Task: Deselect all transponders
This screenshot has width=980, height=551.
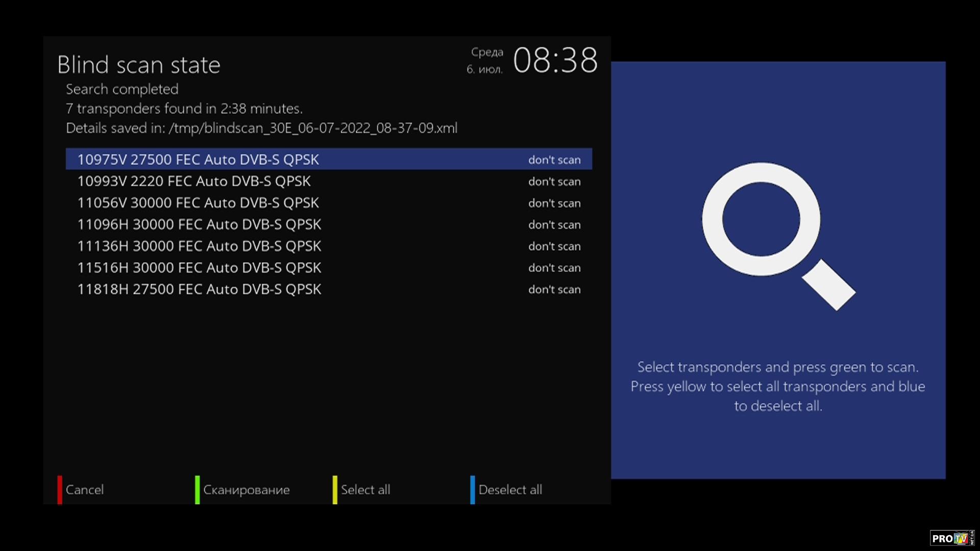Action: 510,490
